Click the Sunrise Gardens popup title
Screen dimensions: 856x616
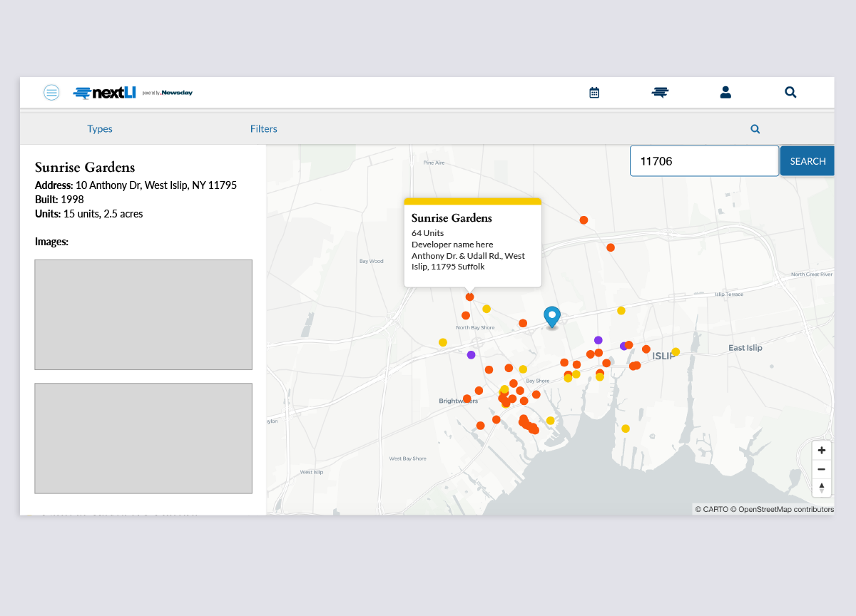point(452,218)
